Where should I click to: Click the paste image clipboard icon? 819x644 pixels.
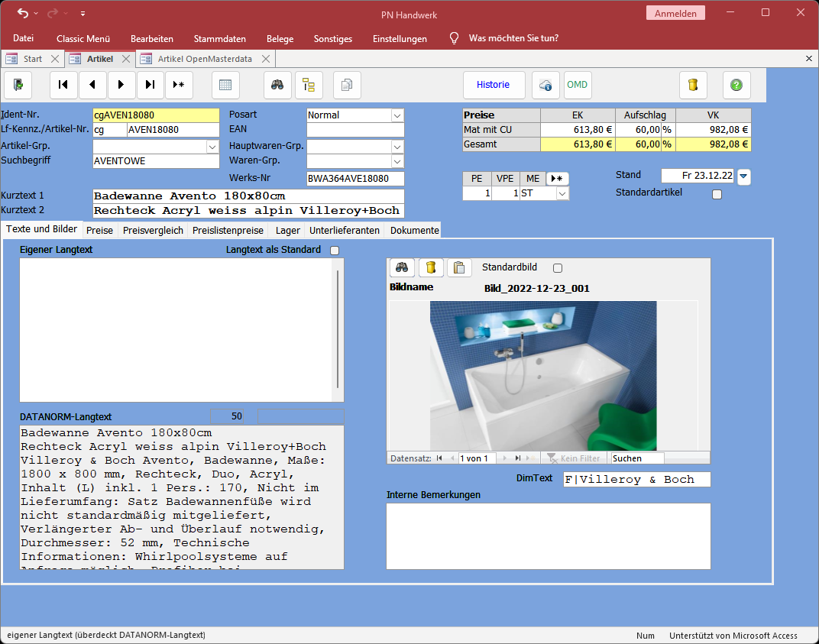click(459, 267)
